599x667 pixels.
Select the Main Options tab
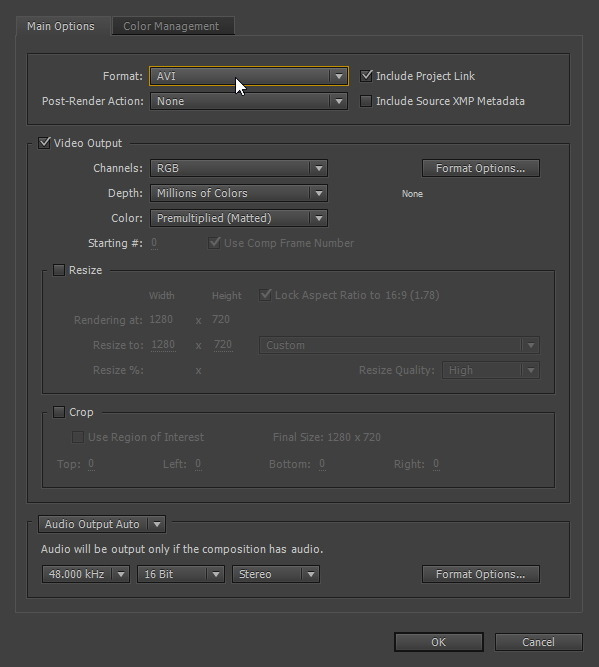(62, 26)
